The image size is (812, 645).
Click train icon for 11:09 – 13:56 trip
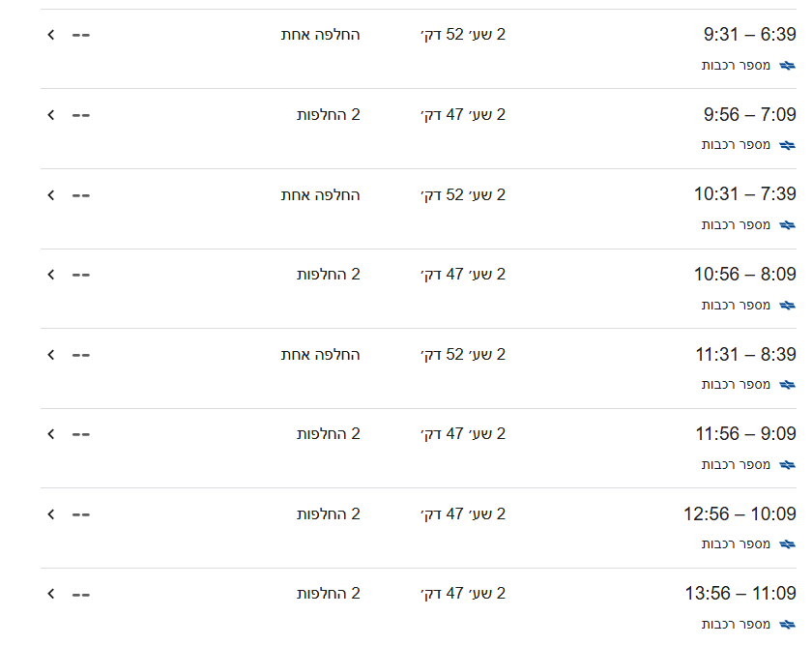tap(788, 625)
